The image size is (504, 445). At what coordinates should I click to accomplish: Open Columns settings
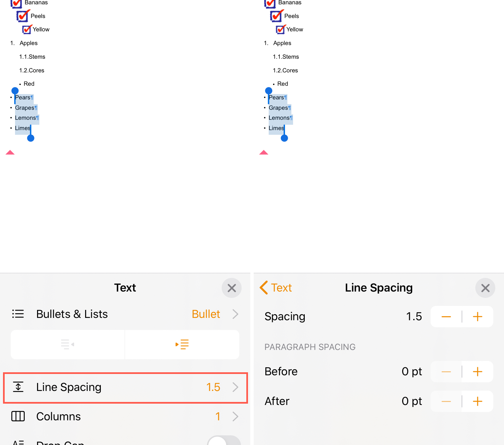pyautogui.click(x=125, y=416)
